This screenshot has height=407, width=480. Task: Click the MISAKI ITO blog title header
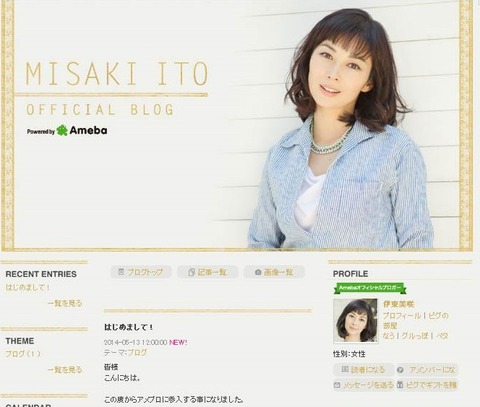[x=117, y=73]
